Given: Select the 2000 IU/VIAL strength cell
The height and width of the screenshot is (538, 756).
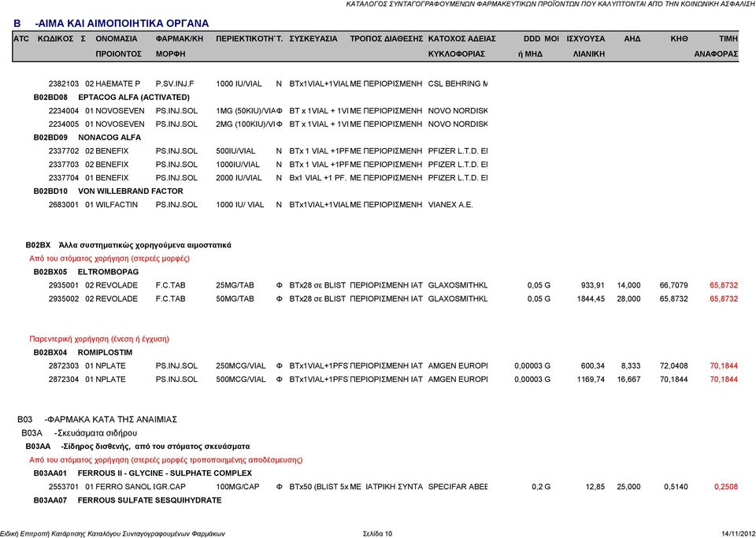Looking at the screenshot, I should pos(239,178).
